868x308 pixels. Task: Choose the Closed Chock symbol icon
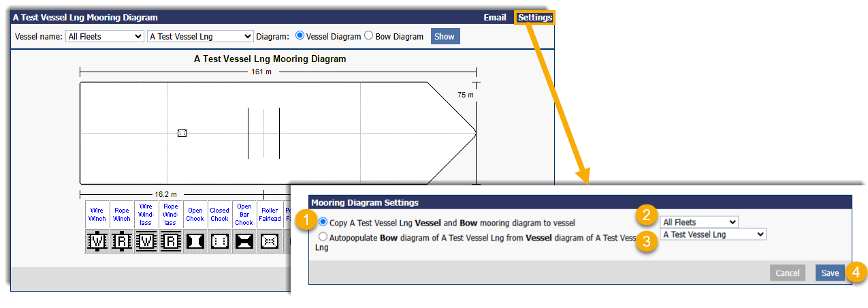tap(220, 241)
